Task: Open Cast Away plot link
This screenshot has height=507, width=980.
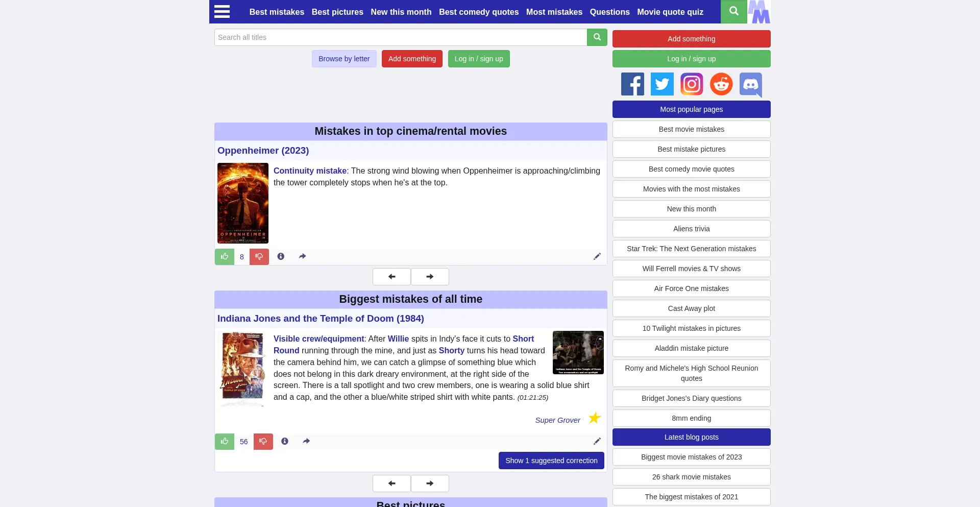Action: point(692,308)
